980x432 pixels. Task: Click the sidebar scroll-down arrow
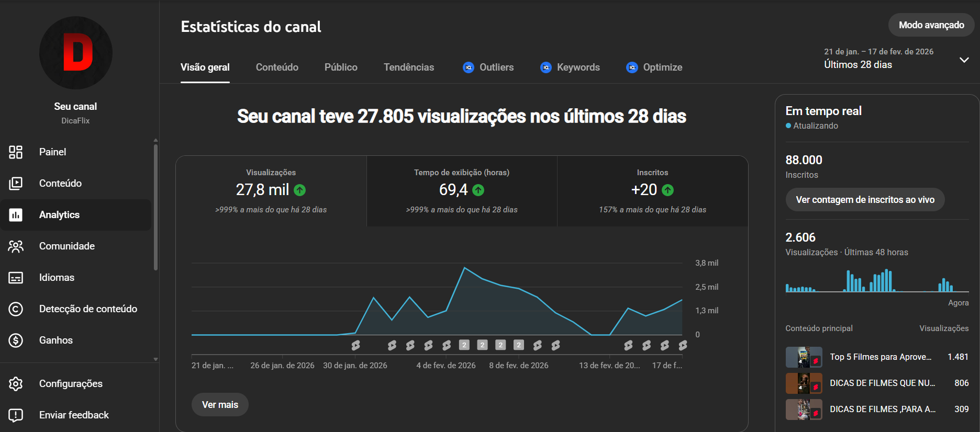click(155, 359)
